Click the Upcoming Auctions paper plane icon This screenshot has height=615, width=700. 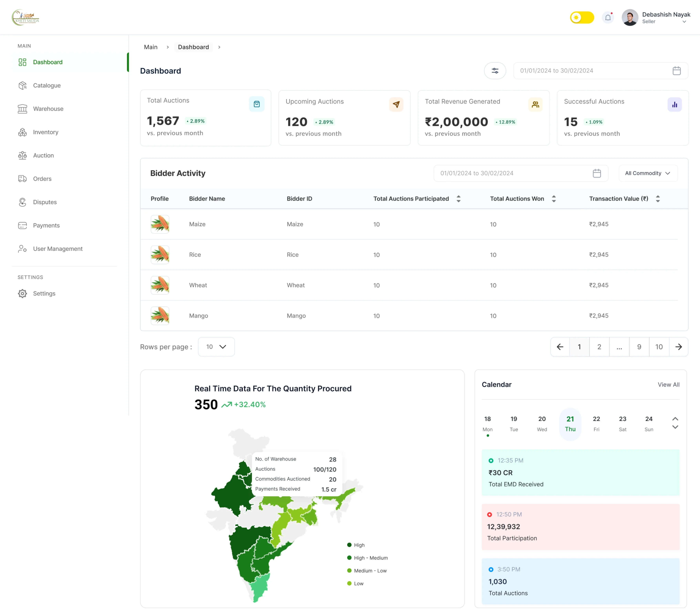(396, 104)
